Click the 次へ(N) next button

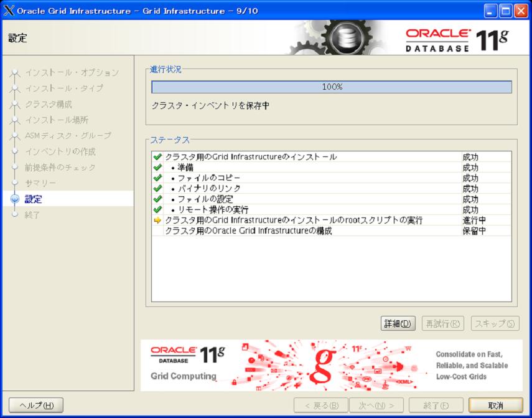(376, 405)
